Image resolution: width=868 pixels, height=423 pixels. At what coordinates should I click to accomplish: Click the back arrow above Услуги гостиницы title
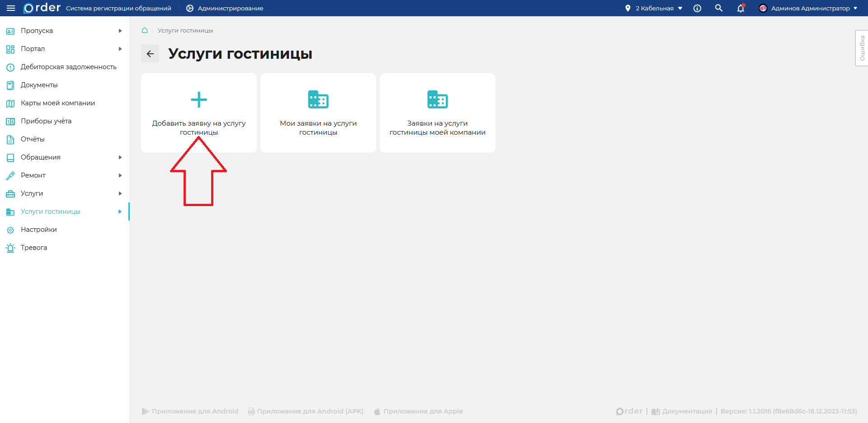(x=150, y=53)
